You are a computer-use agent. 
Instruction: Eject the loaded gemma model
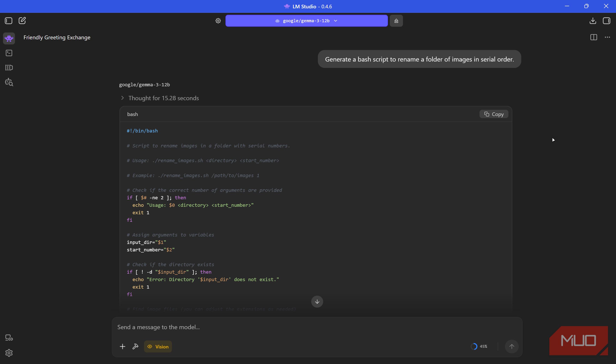point(396,21)
